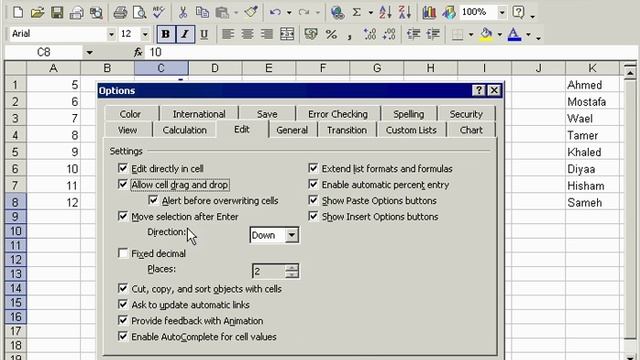
Task: Select row header 5
Action: 15,152
